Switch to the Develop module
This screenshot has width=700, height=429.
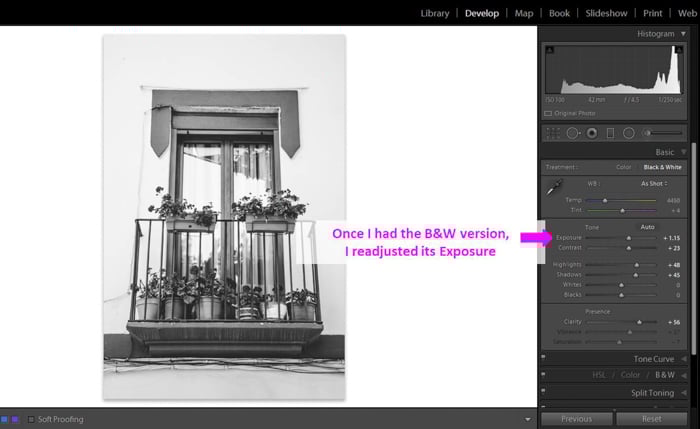[482, 13]
